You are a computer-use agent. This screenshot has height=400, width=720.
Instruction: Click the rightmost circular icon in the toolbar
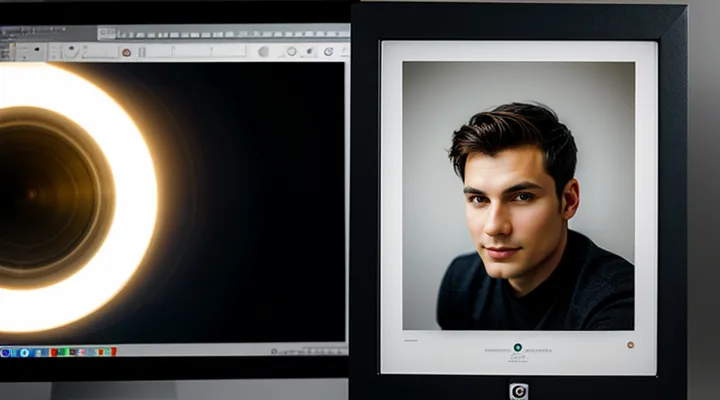pyautogui.click(x=328, y=51)
